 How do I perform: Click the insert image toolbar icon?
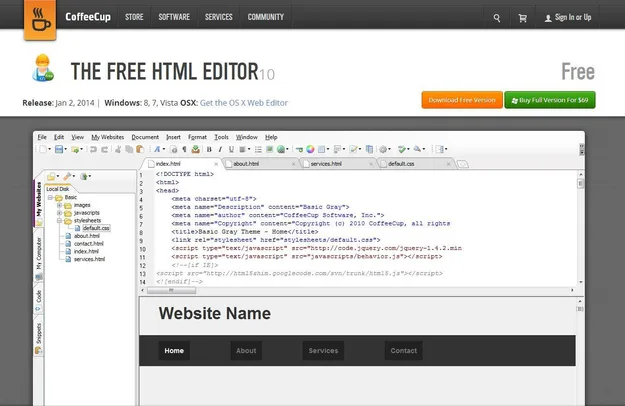click(x=269, y=149)
